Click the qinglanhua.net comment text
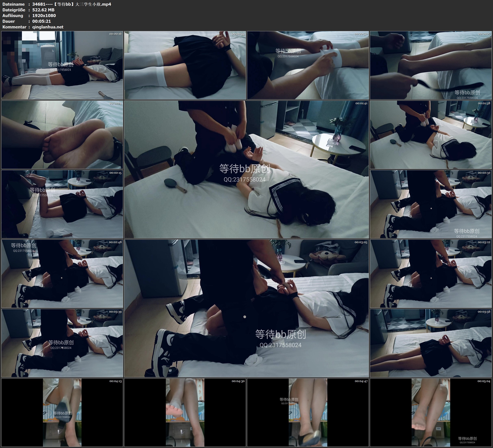The image size is (493, 448). pyautogui.click(x=48, y=27)
